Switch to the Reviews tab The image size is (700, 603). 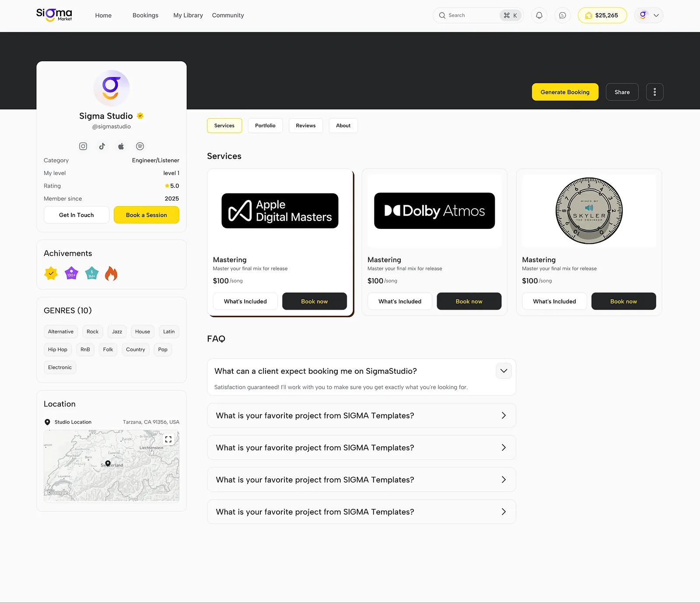(305, 126)
